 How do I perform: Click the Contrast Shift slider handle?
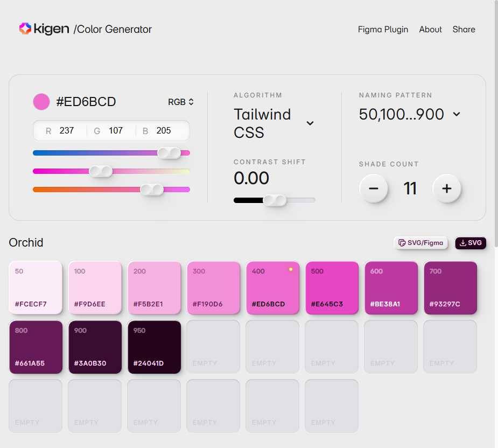(x=276, y=200)
